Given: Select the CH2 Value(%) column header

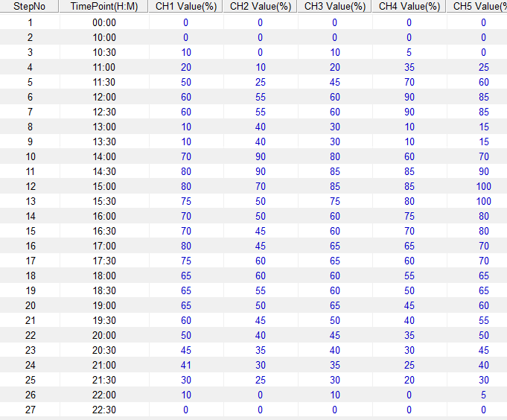Looking at the screenshot, I should click(260, 7).
